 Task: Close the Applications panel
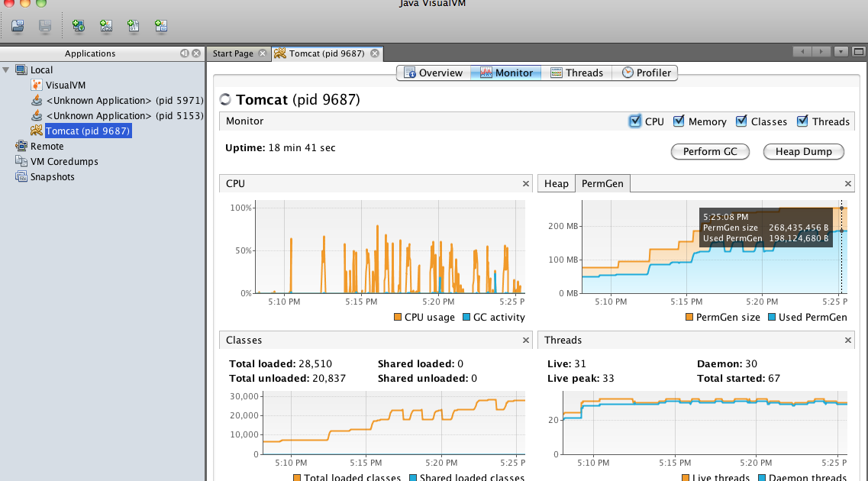click(x=196, y=53)
